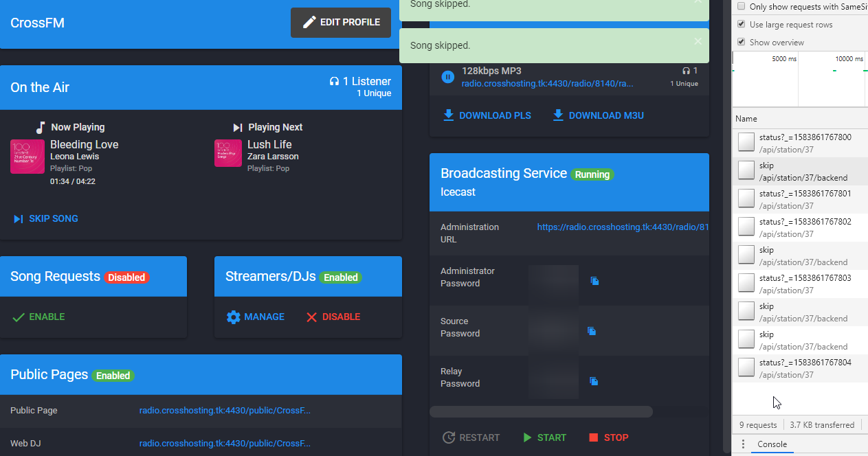Click the horizontal scrollbar under Broadcasting Service
868x456 pixels.
tap(541, 412)
